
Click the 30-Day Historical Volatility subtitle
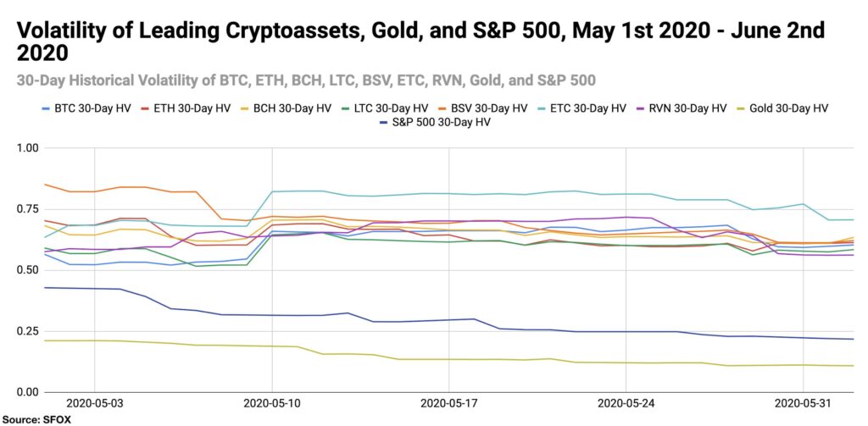306,80
